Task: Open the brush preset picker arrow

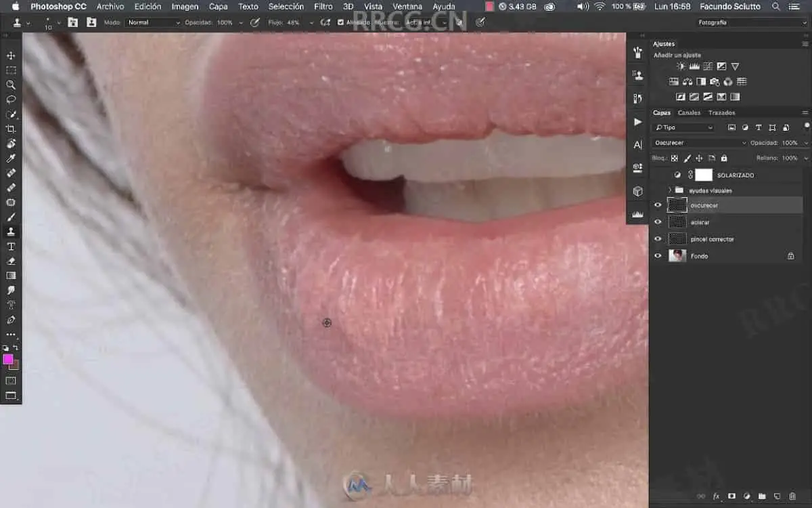Action: pos(59,22)
